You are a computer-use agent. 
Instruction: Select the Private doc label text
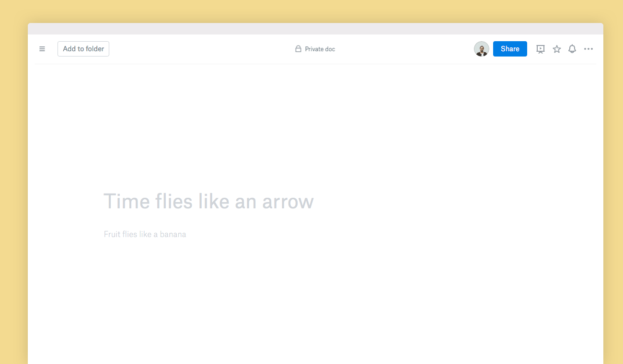320,49
